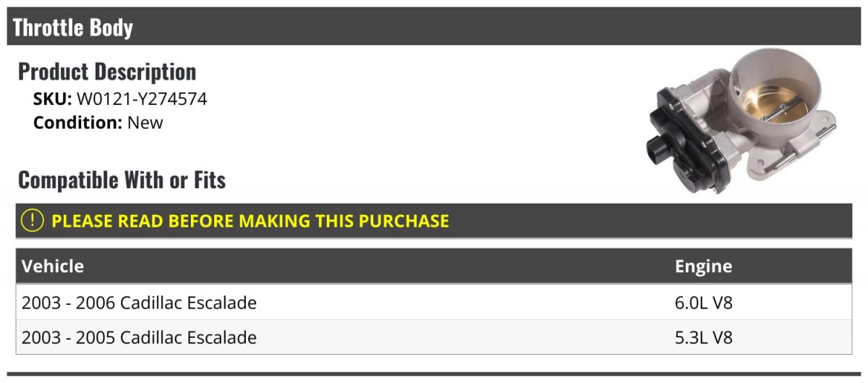Image resolution: width=868 pixels, height=383 pixels.
Task: Click the "Condition:" label
Action: click(77, 122)
